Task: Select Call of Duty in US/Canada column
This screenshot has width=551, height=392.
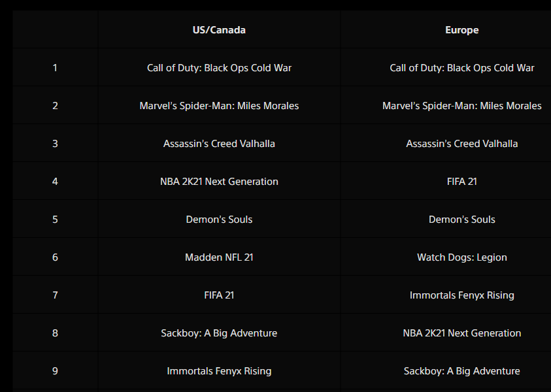Action: tap(219, 68)
